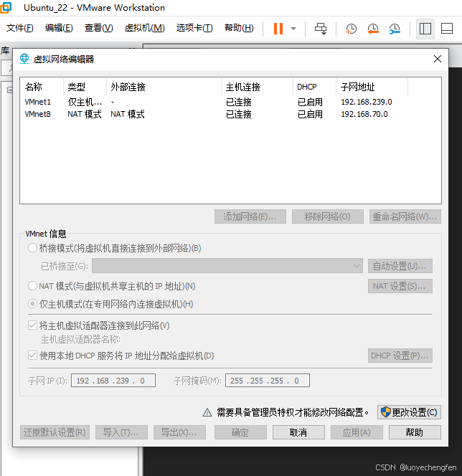The width and height of the screenshot is (462, 476).
Task: Toggle 将主机虚拟适配器连接到此网络 checkbox
Action: (x=32, y=325)
